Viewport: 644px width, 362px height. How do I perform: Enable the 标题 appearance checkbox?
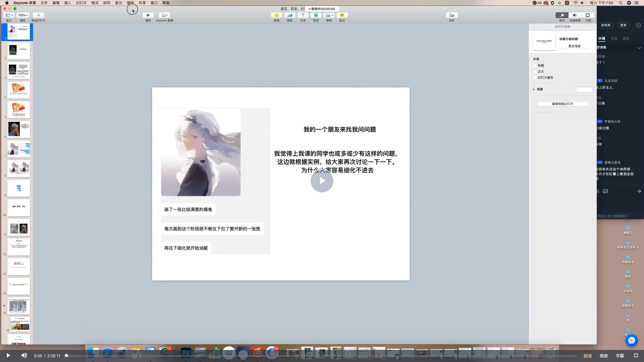click(x=535, y=66)
